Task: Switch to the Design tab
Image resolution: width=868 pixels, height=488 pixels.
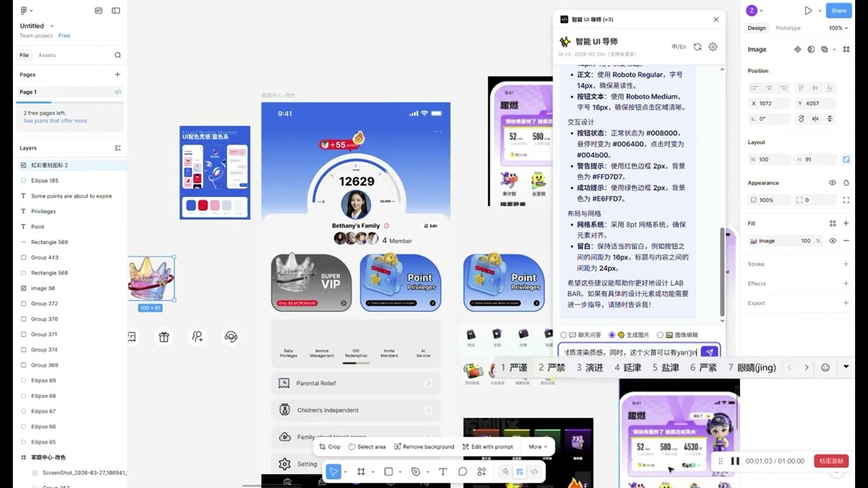Action: 757,28
